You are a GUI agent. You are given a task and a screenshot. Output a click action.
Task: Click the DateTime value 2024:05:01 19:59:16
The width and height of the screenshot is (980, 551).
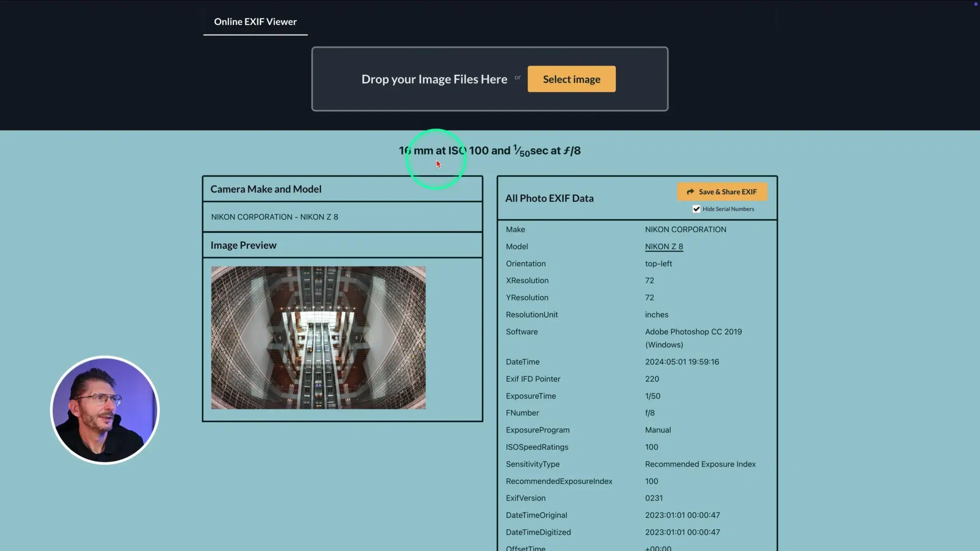point(682,362)
